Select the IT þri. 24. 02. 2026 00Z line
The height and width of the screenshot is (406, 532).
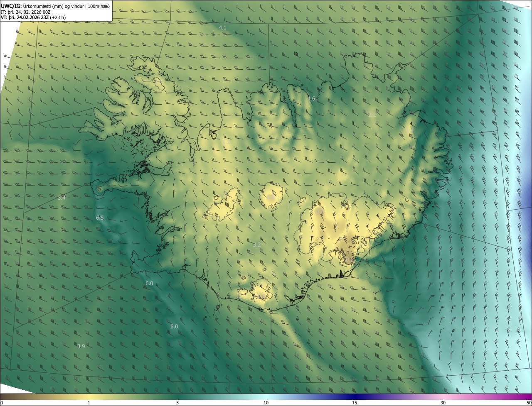26,12
